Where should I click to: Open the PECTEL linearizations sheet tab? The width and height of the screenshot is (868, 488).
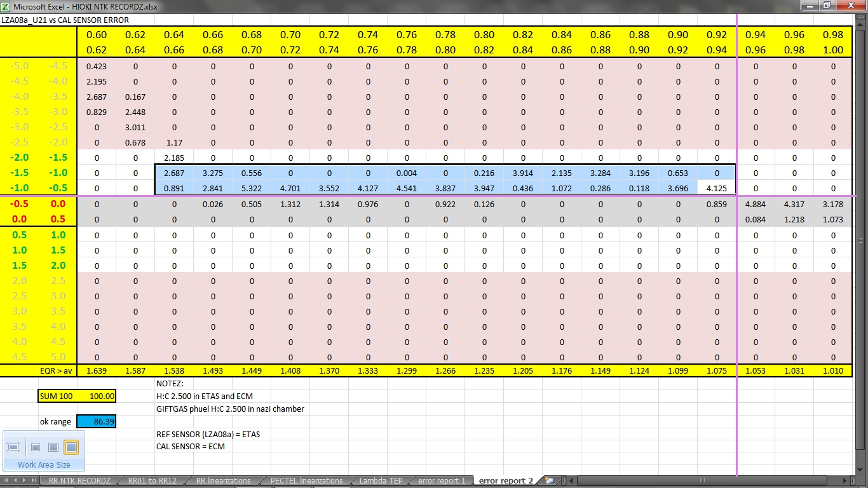click(x=307, y=481)
